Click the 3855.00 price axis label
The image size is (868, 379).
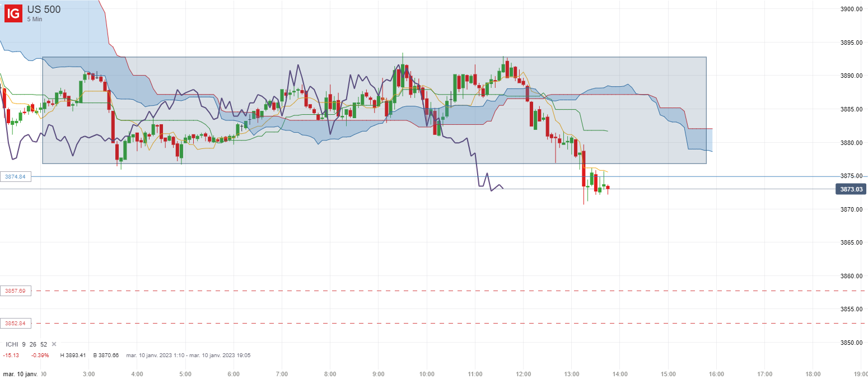851,309
